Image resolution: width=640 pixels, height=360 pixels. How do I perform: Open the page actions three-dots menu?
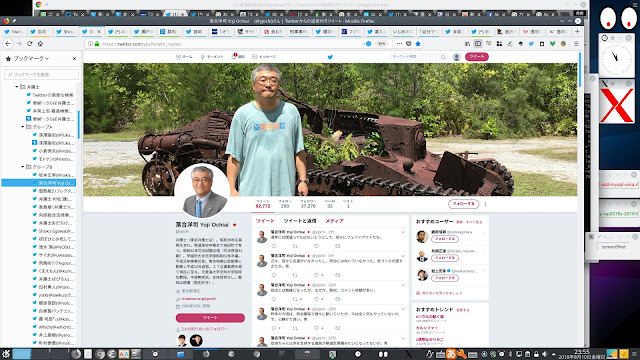(399, 44)
